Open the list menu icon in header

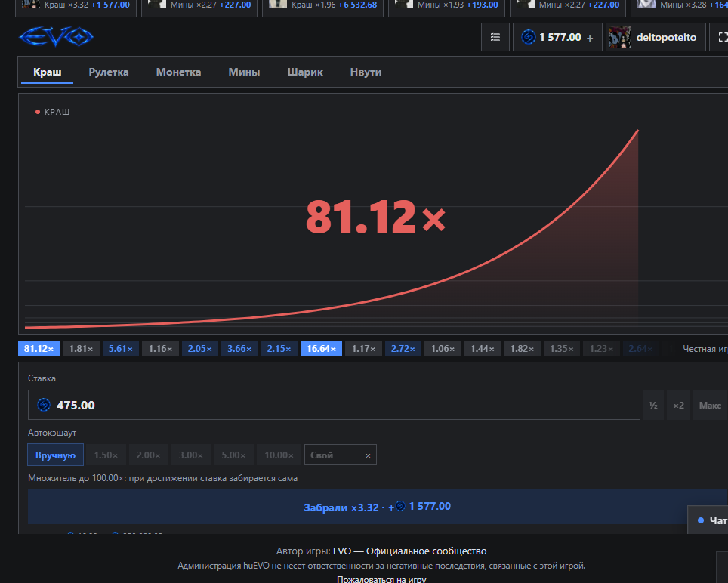495,37
